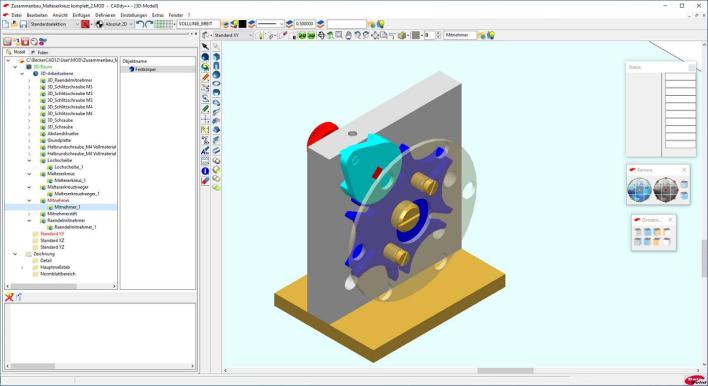The image size is (708, 386).
Task: Click the red delete X icon below the tree
Action: pos(9,297)
